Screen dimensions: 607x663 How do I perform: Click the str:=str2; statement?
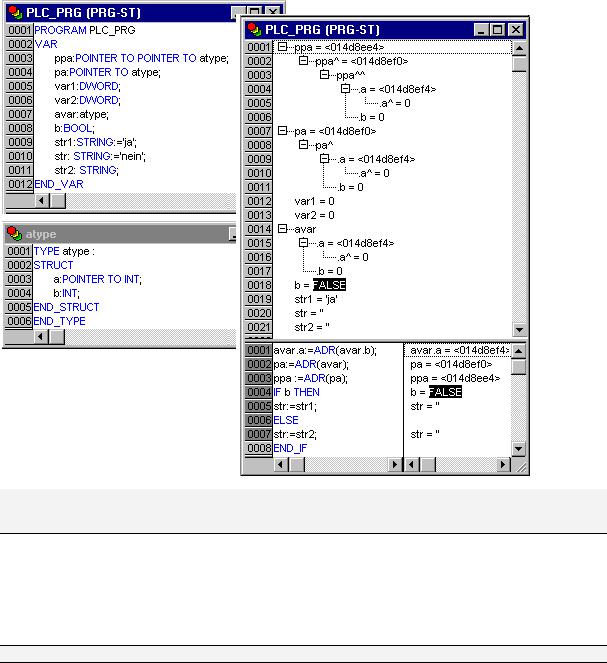tap(295, 434)
